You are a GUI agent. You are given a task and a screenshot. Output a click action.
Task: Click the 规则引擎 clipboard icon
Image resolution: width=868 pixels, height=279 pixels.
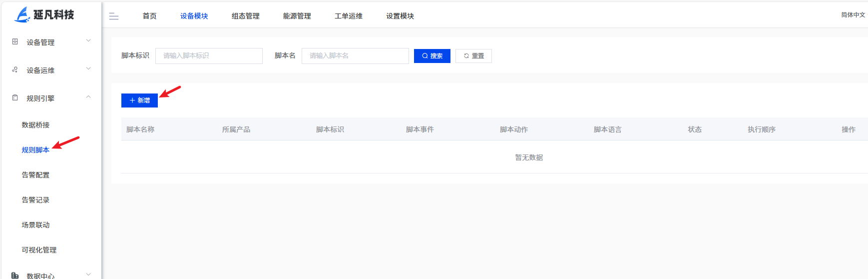tap(15, 98)
